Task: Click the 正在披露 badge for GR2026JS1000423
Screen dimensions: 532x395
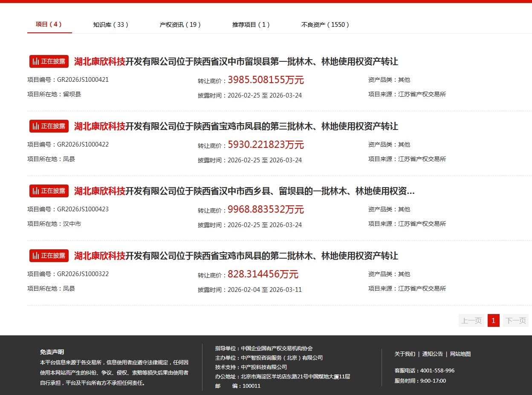Action: coord(49,191)
